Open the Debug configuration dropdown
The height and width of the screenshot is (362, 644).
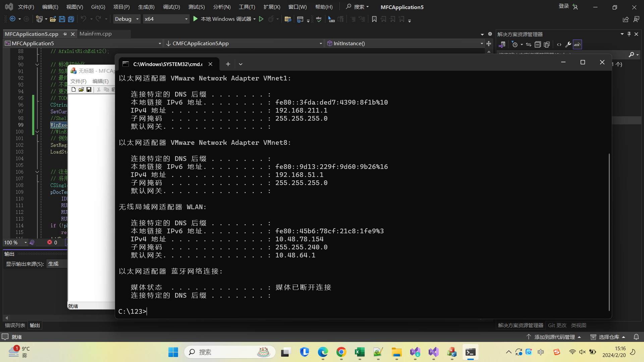click(x=126, y=19)
